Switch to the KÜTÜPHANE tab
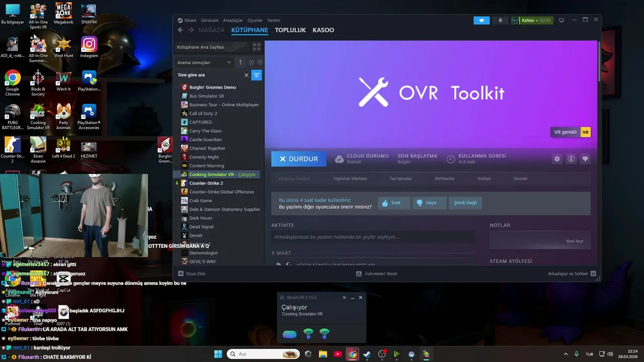 pyautogui.click(x=250, y=30)
